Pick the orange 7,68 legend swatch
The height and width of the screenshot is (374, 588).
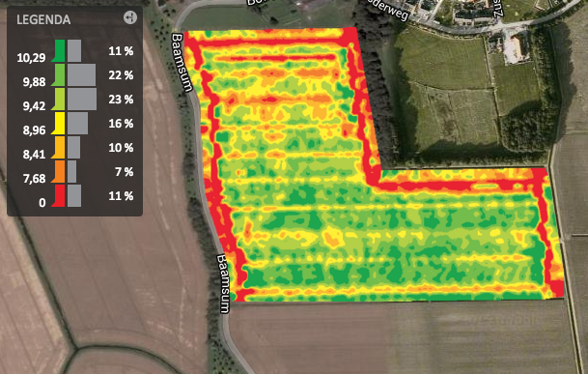coord(59,172)
